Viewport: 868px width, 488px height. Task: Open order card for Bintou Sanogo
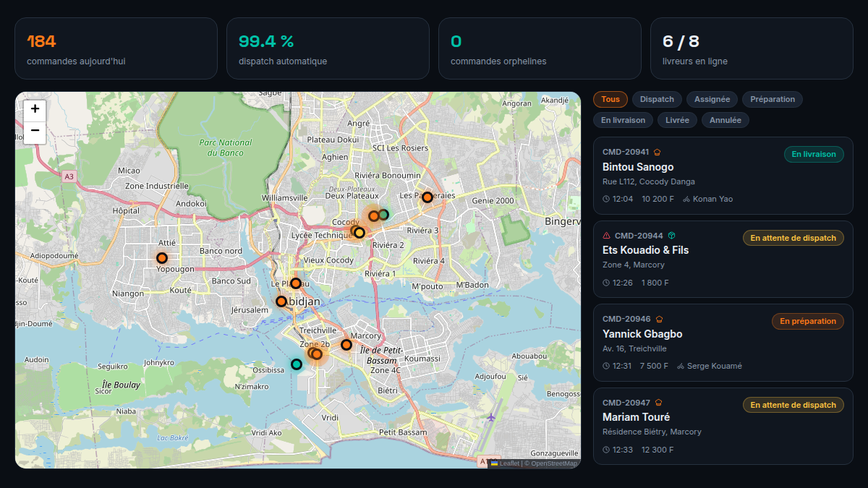pyautogui.click(x=723, y=176)
